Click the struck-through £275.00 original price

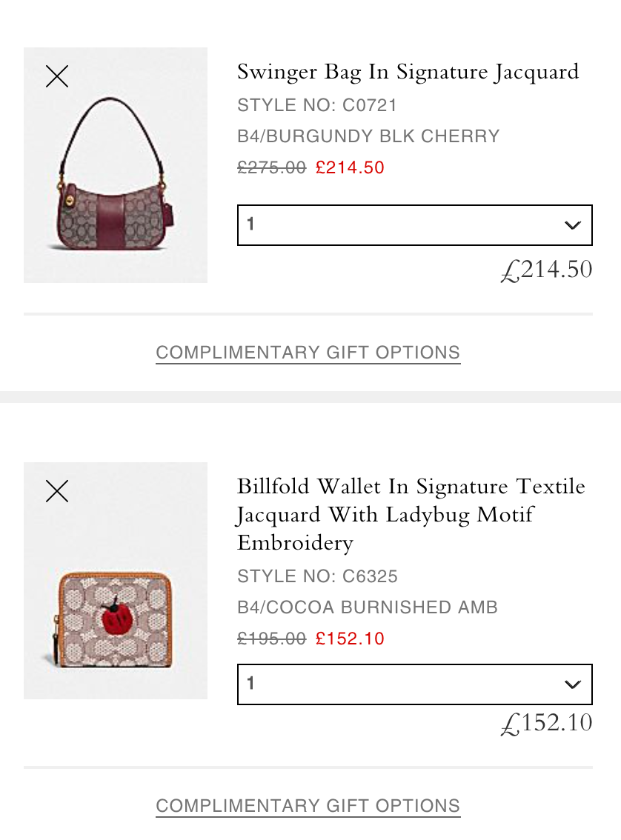click(272, 167)
